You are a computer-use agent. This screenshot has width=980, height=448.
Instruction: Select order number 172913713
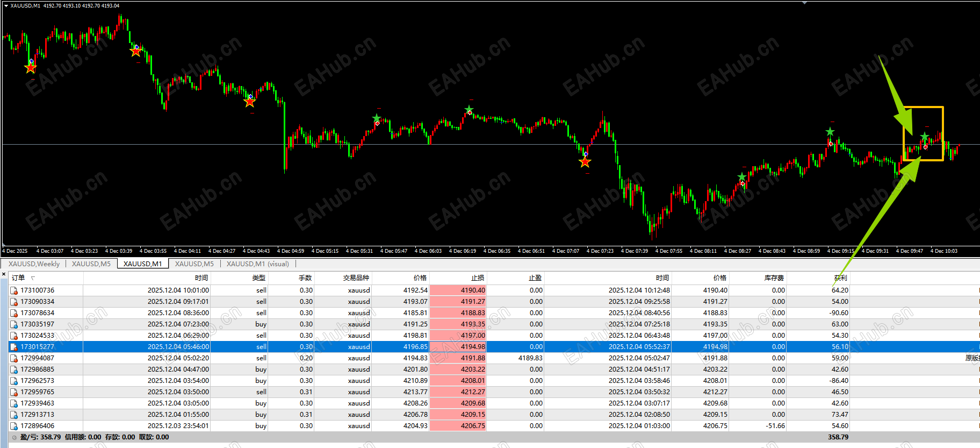(38, 415)
